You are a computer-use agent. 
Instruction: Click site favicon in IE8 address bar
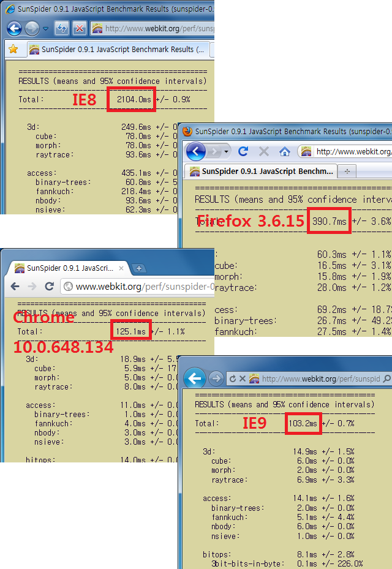(x=97, y=28)
